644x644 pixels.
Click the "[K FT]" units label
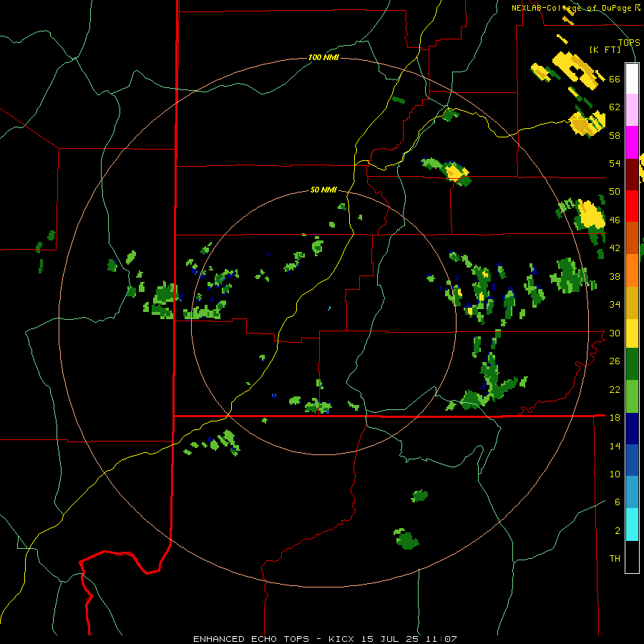(605, 49)
